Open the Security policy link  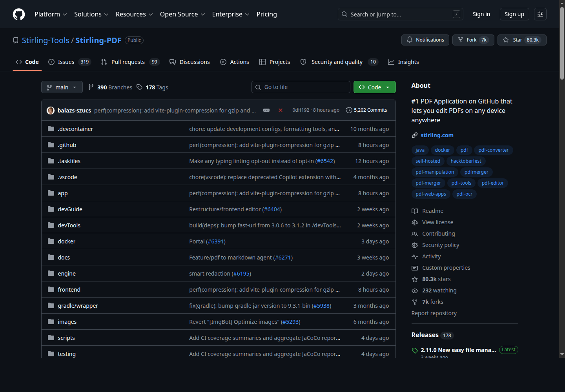[x=441, y=245]
